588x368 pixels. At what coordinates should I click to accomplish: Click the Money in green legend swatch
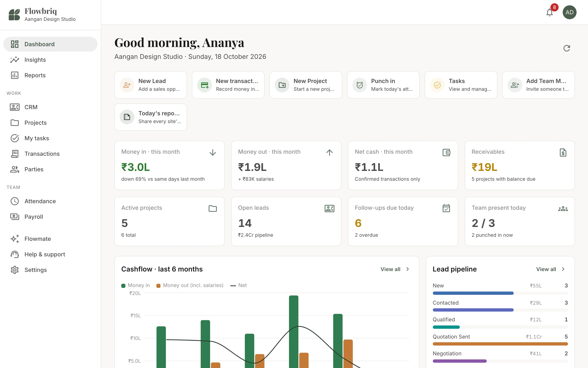coord(124,286)
